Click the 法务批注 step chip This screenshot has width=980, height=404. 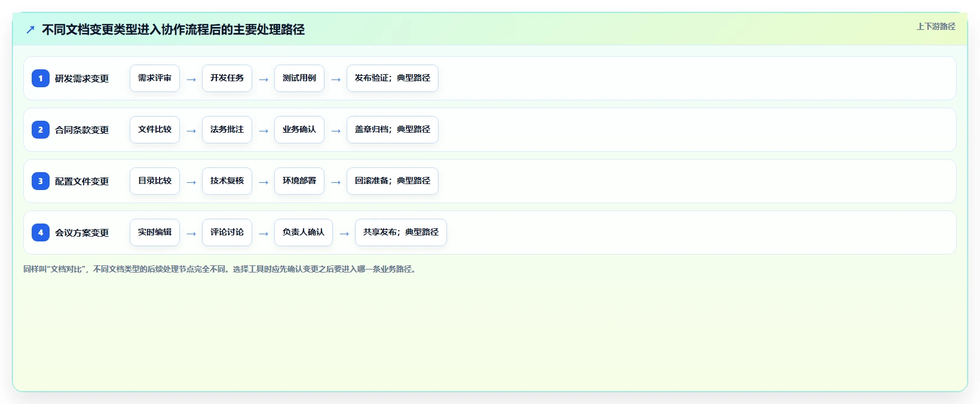(x=227, y=130)
